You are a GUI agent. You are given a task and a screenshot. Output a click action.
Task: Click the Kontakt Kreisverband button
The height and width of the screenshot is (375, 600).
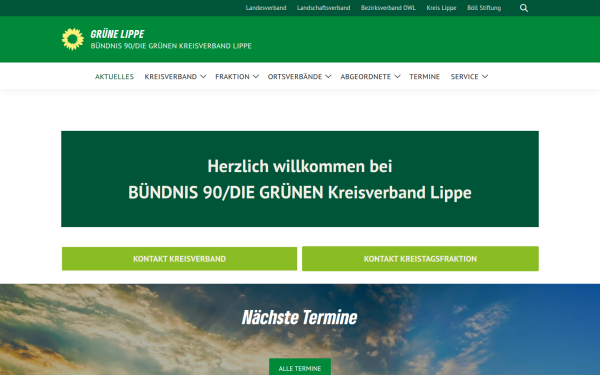(x=179, y=259)
